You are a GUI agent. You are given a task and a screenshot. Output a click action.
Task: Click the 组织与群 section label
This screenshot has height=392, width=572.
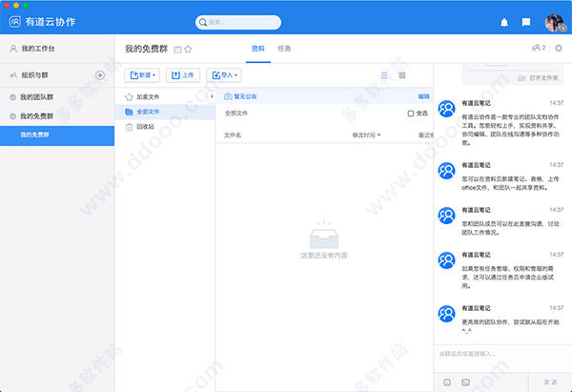[x=34, y=75]
